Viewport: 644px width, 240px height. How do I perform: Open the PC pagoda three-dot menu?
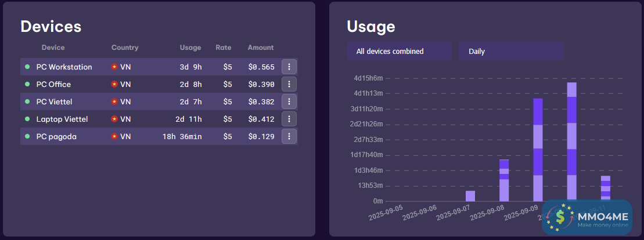click(289, 136)
